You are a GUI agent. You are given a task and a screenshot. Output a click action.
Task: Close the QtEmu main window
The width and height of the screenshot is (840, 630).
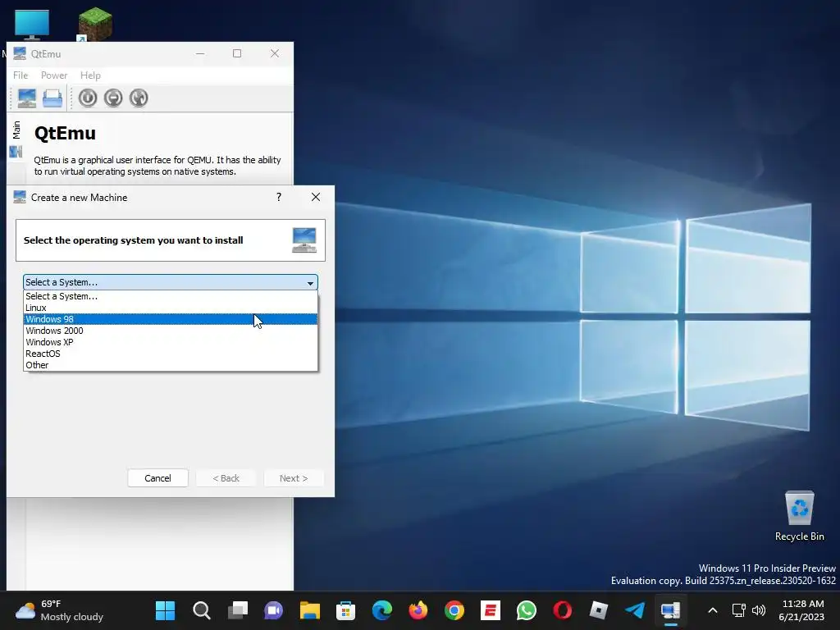tap(274, 53)
